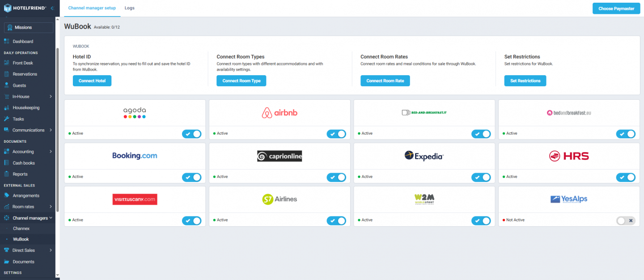Click the airbnb logo
Image resolution: width=644 pixels, height=280 pixels.
(x=279, y=113)
